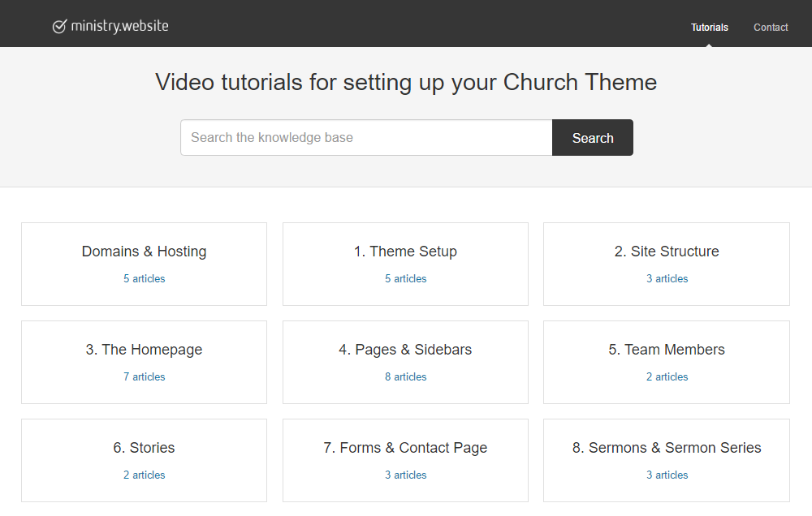Open 7. Forms & Contact Page category

(x=405, y=448)
